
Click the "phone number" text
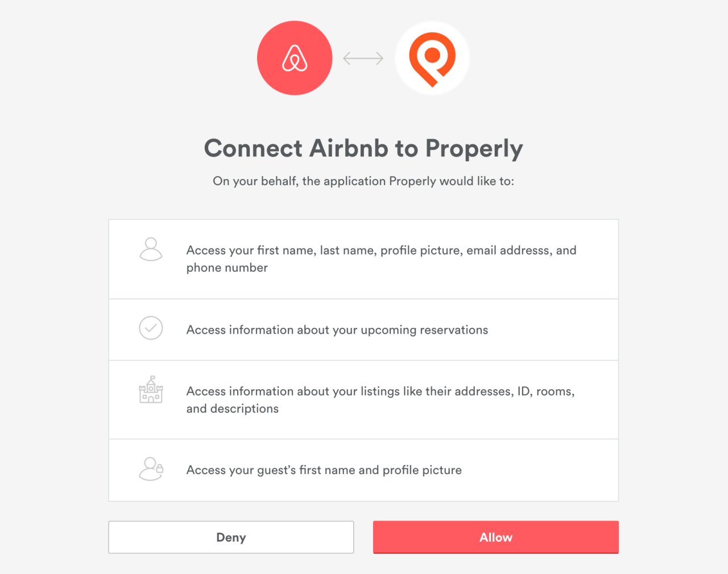227,268
